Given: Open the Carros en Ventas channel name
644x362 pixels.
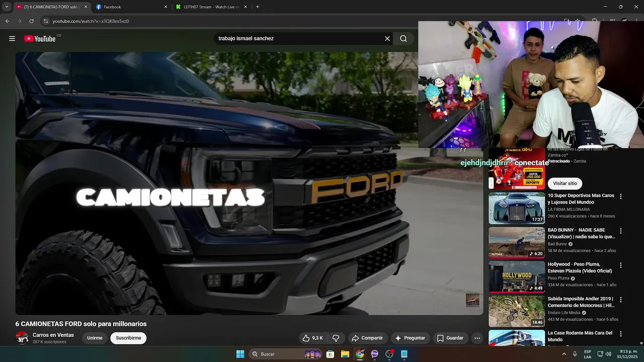Looking at the screenshot, I should [53, 335].
